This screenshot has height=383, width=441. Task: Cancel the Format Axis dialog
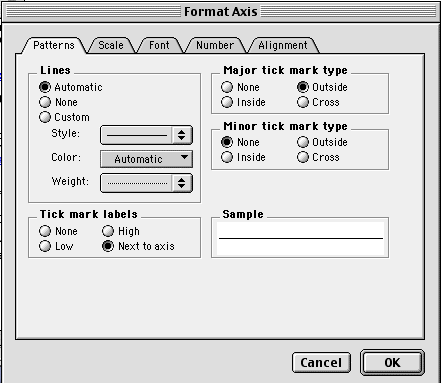[x=321, y=362]
